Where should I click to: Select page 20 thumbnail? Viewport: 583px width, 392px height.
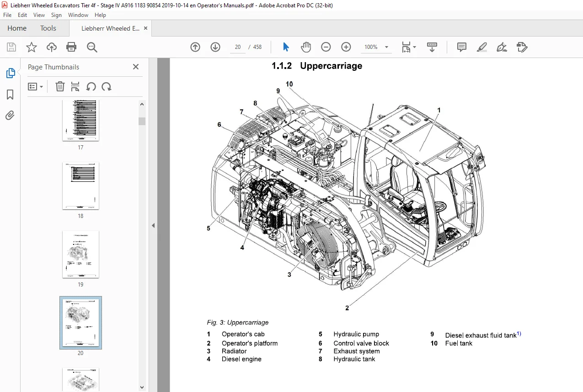[80, 323]
